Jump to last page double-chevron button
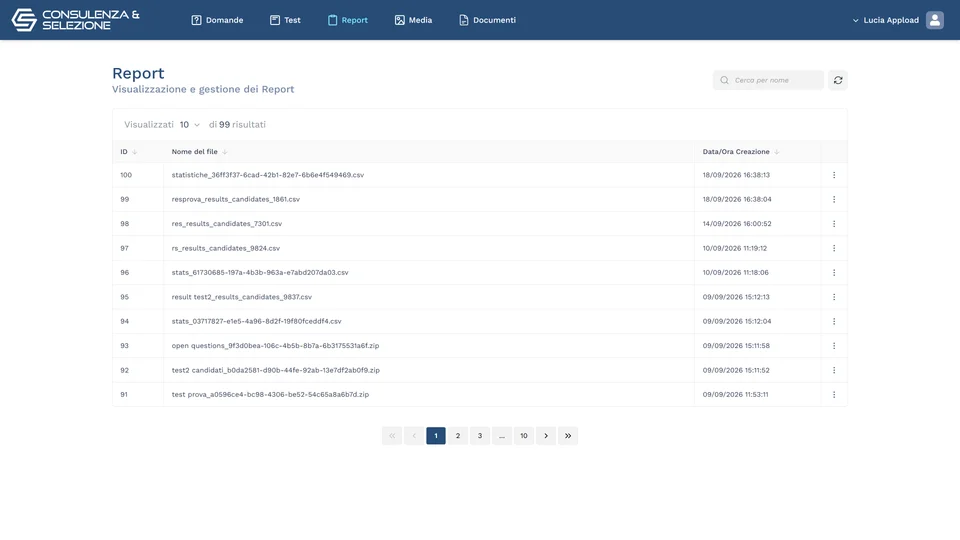This screenshot has width=960, height=540. [568, 436]
